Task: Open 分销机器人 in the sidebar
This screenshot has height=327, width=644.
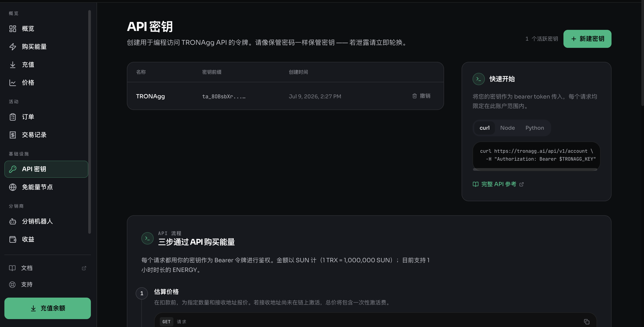Action: point(46,221)
